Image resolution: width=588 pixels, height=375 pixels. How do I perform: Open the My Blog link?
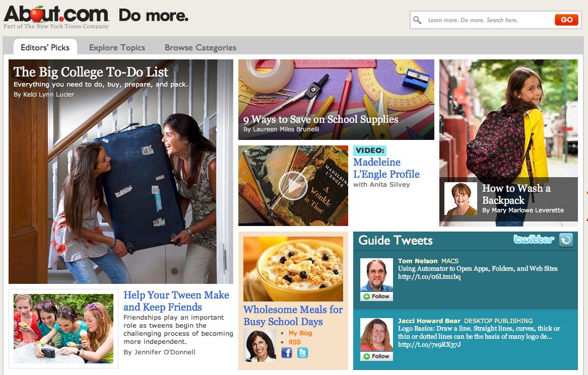click(300, 333)
